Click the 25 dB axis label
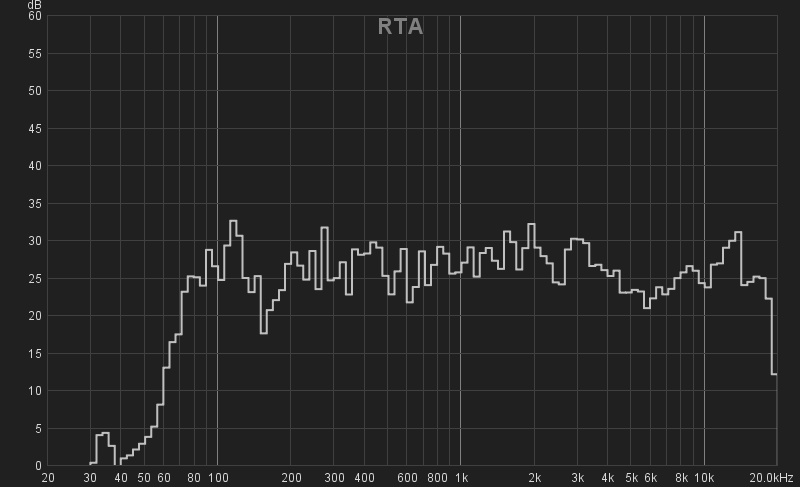 pyautogui.click(x=35, y=278)
